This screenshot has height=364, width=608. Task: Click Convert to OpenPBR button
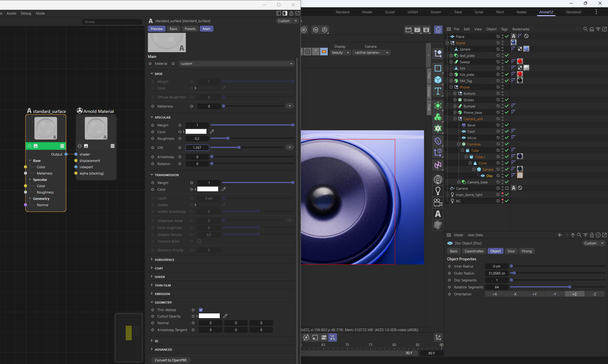coord(171,360)
